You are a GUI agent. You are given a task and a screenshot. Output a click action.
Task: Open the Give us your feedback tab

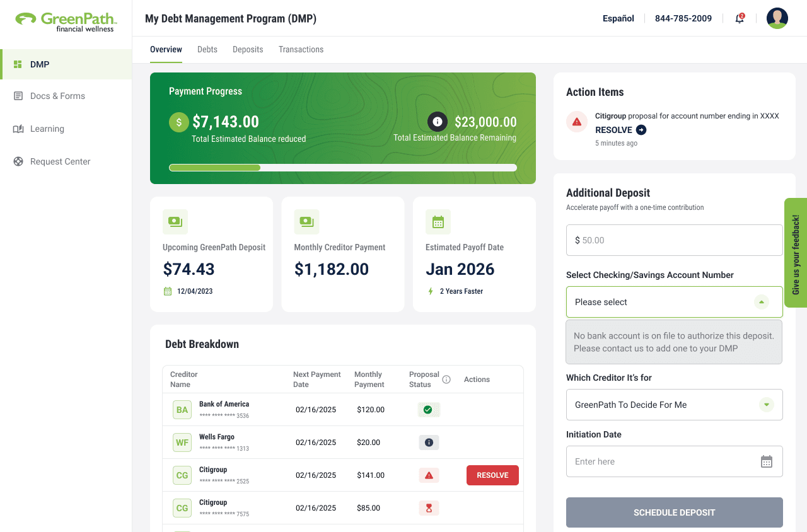(x=796, y=253)
